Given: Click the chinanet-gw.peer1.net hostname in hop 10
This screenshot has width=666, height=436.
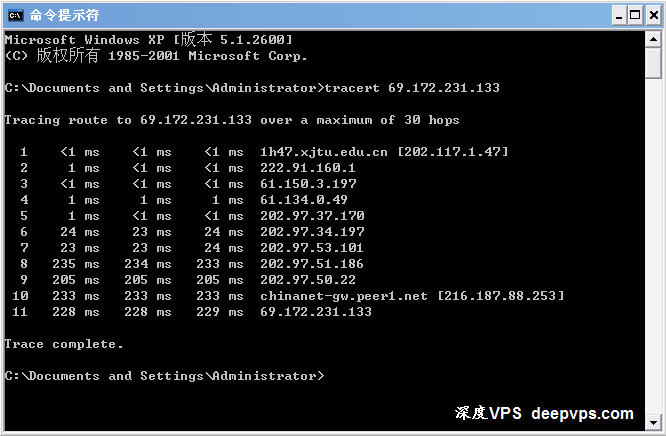Looking at the screenshot, I should (x=344, y=296).
